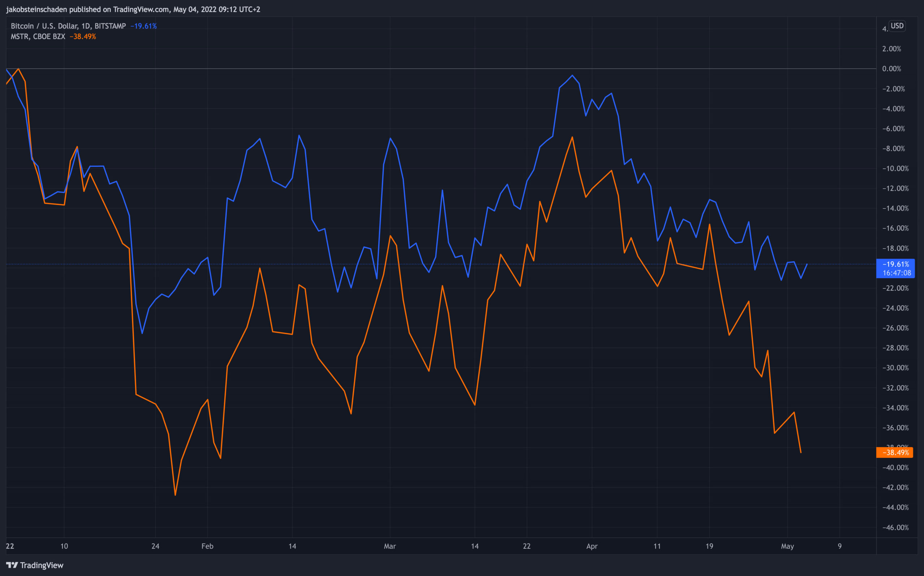Viewport: 924px width, 576px height.
Task: Click the 2.00% price scale label
Action: (x=891, y=49)
